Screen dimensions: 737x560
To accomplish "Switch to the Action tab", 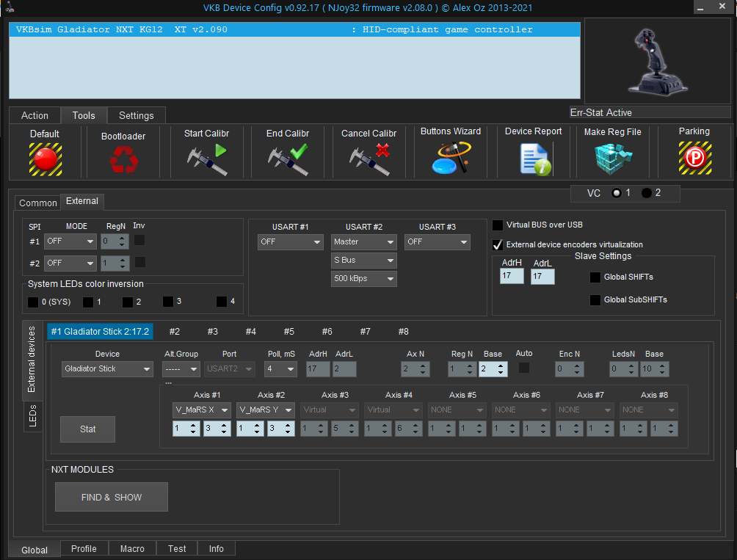I will pyautogui.click(x=35, y=115).
